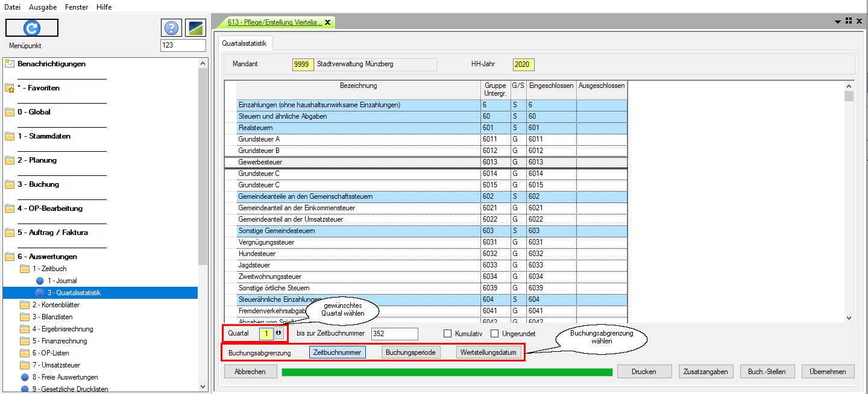Click the green progress bar

[x=447, y=372]
